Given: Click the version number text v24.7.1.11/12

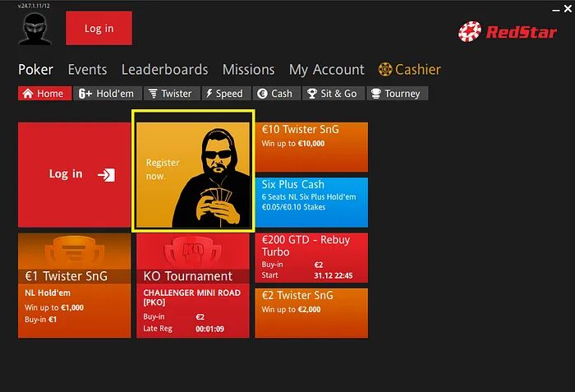Looking at the screenshot, I should pos(34,6).
